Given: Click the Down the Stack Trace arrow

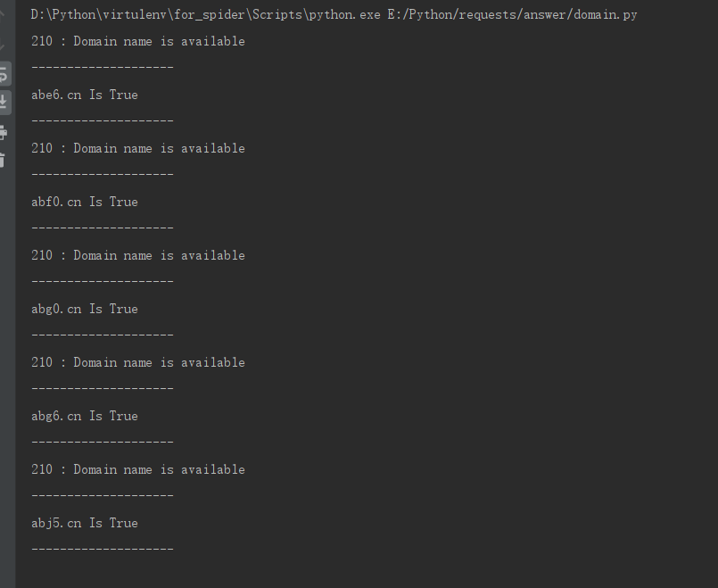Looking at the screenshot, I should pos(4,43).
